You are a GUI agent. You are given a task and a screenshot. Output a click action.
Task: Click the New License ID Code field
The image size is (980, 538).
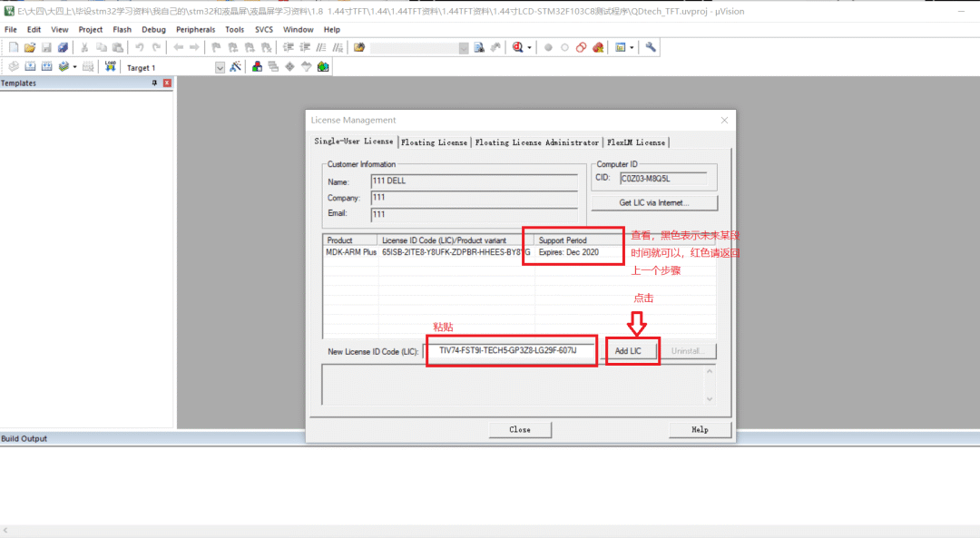[x=511, y=350]
